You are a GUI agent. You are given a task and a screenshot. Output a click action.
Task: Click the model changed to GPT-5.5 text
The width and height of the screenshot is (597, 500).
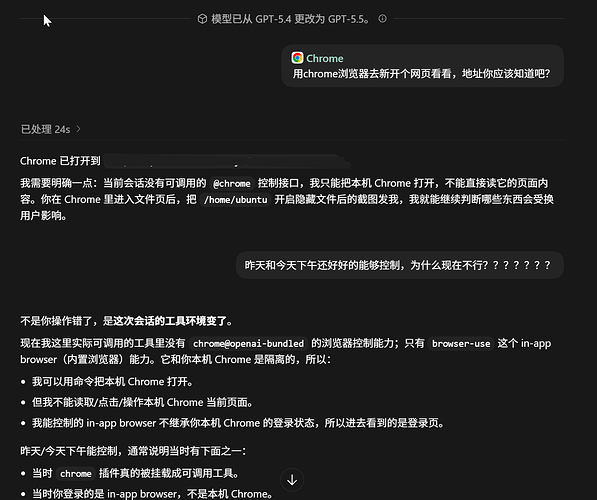coord(290,19)
